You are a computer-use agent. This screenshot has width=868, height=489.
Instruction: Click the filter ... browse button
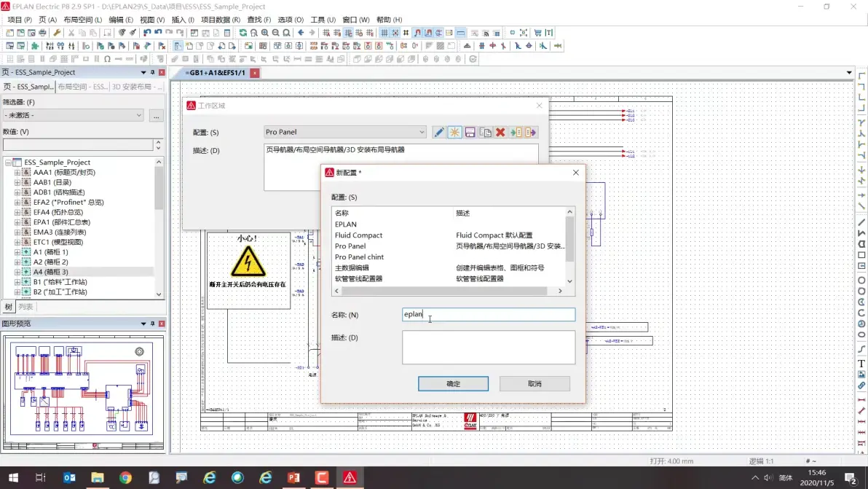point(156,115)
